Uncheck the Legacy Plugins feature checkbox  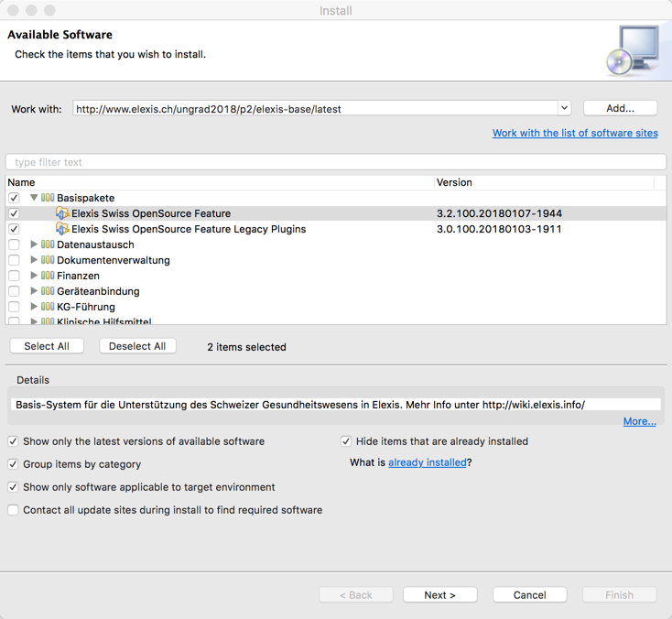click(14, 229)
